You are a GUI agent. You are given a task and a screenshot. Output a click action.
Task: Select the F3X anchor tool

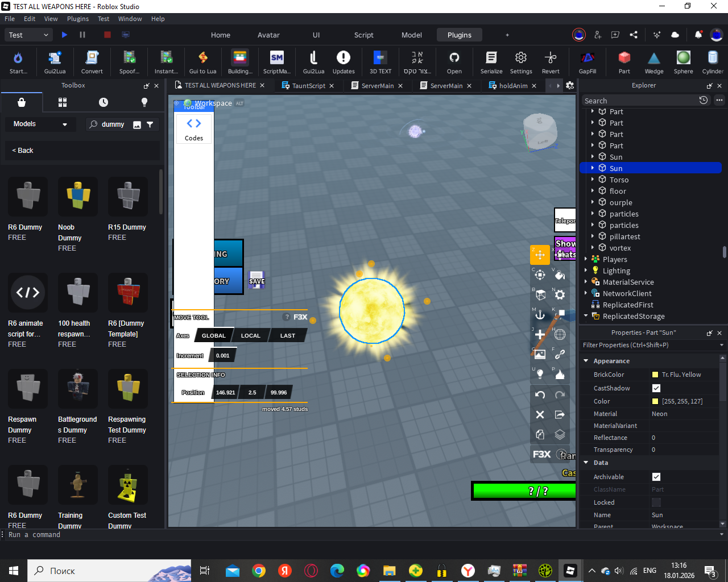[540, 314]
